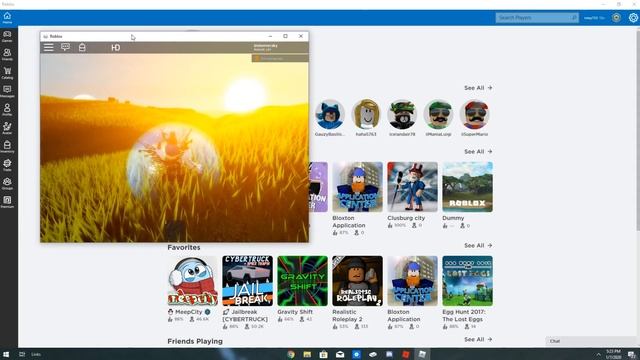This screenshot has height=360, width=640.
Task: Open the Messages sidebar icon
Action: pyautogui.click(x=7, y=91)
